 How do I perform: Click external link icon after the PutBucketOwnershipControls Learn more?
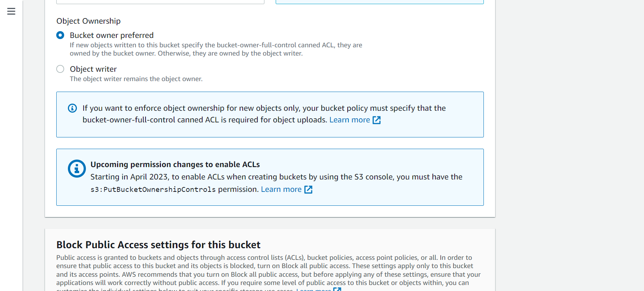[308, 190]
